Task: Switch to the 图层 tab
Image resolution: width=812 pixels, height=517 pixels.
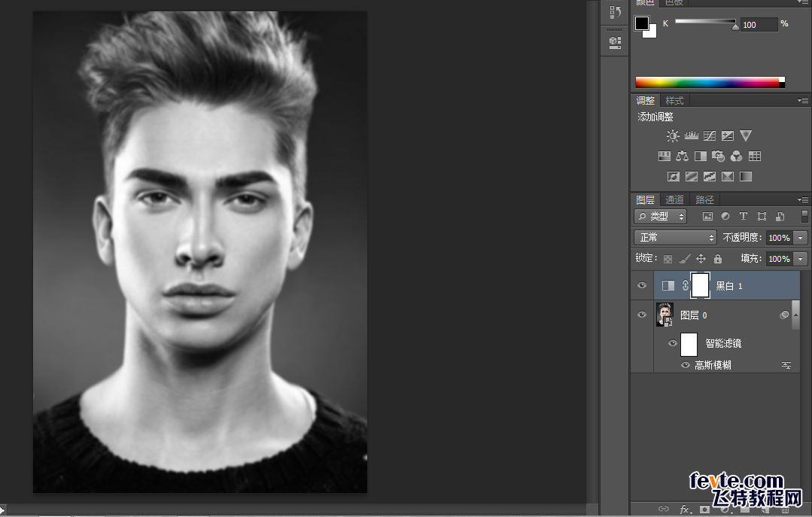Action: tap(645, 199)
